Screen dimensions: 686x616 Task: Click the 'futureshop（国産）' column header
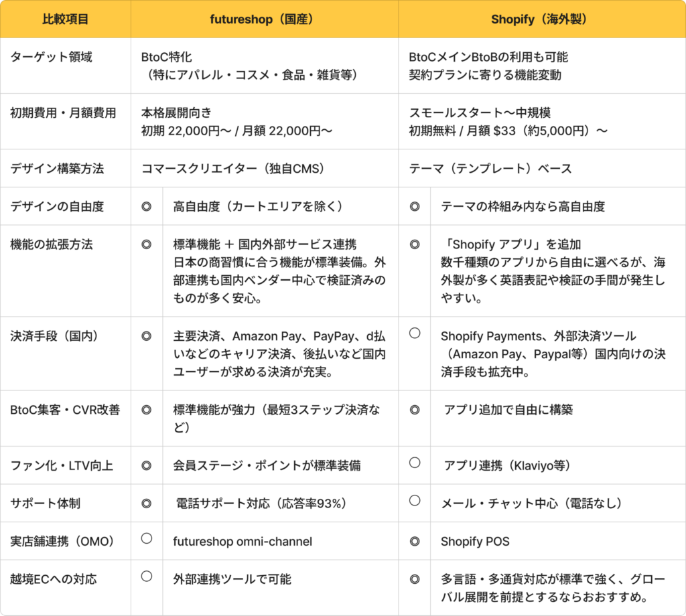[x=264, y=19]
